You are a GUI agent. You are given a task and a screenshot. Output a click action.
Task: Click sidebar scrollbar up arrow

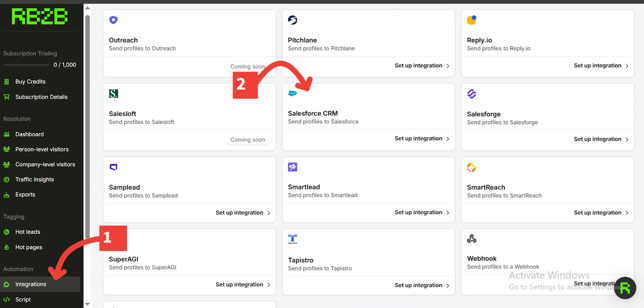click(87, 8)
